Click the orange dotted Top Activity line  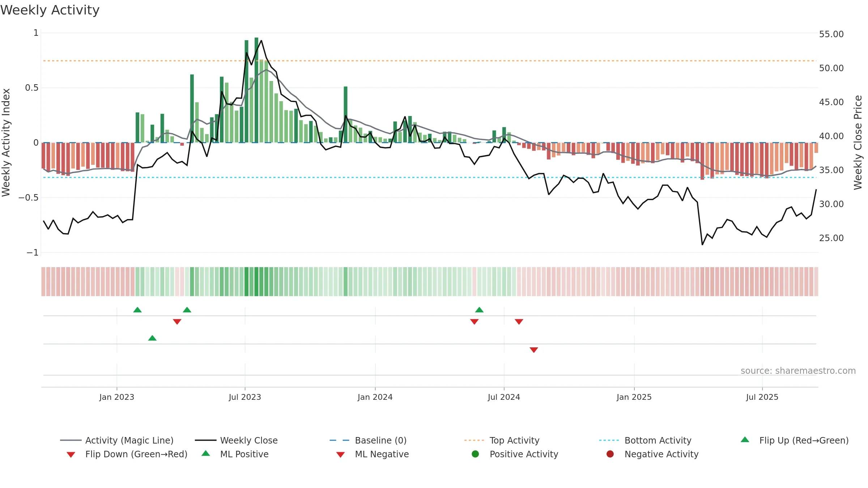[x=430, y=61]
